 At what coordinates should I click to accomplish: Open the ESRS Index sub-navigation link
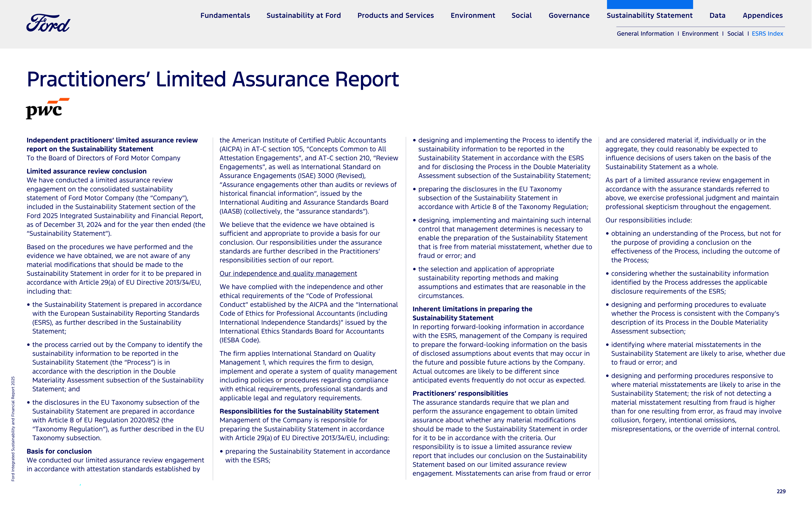point(767,34)
